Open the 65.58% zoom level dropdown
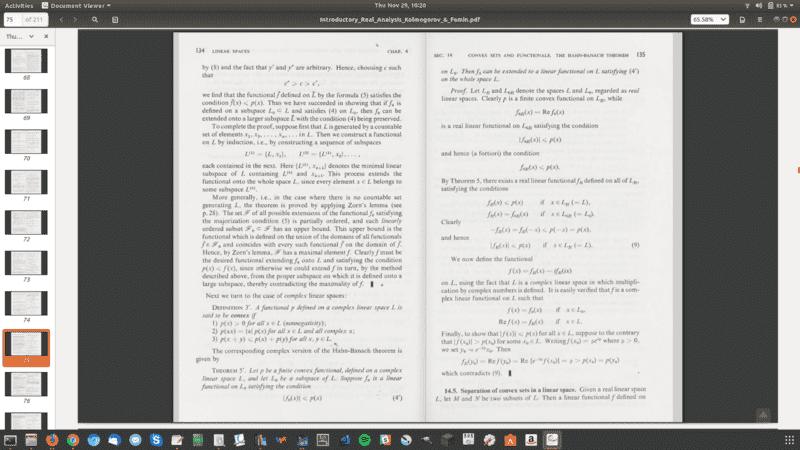The width and height of the screenshot is (800, 450). [709, 19]
